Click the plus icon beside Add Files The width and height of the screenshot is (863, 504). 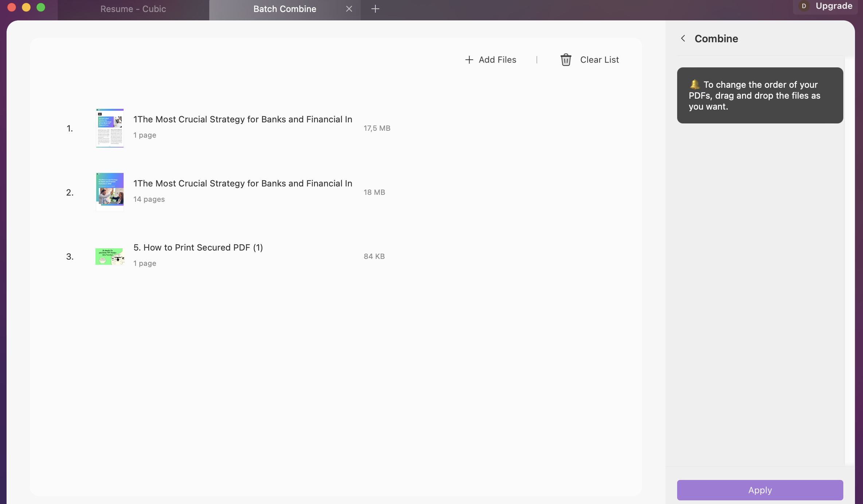[x=469, y=60]
